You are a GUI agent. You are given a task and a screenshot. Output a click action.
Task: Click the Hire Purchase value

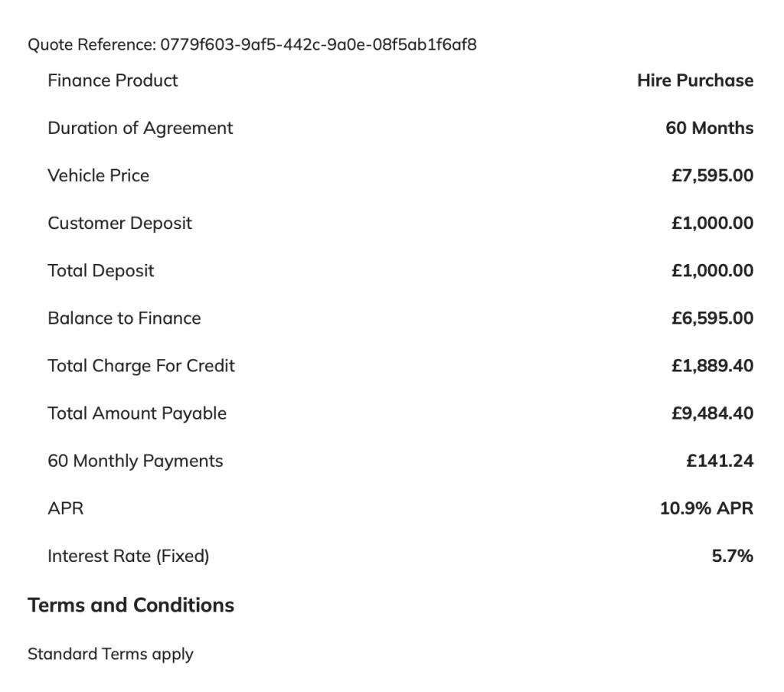(694, 80)
